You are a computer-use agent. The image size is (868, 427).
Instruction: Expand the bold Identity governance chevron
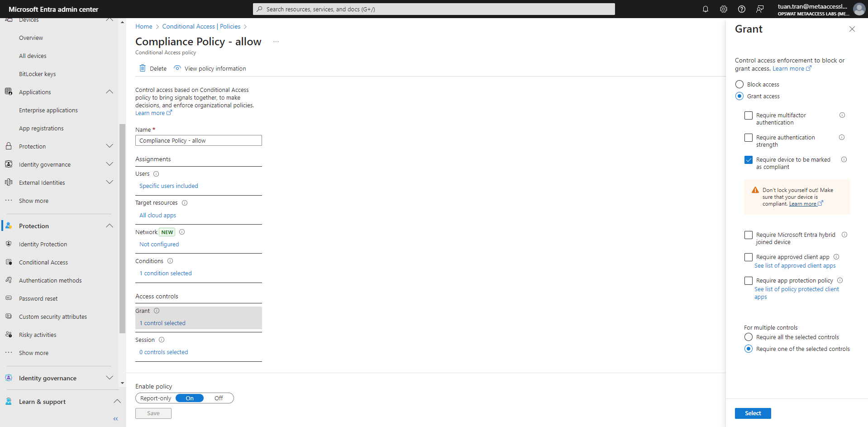coord(110,378)
